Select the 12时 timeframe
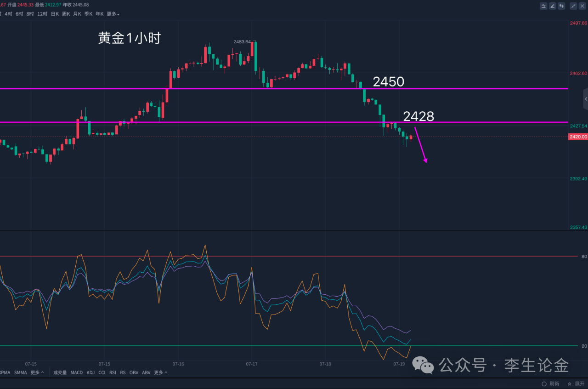The height and width of the screenshot is (389, 588). pos(42,14)
